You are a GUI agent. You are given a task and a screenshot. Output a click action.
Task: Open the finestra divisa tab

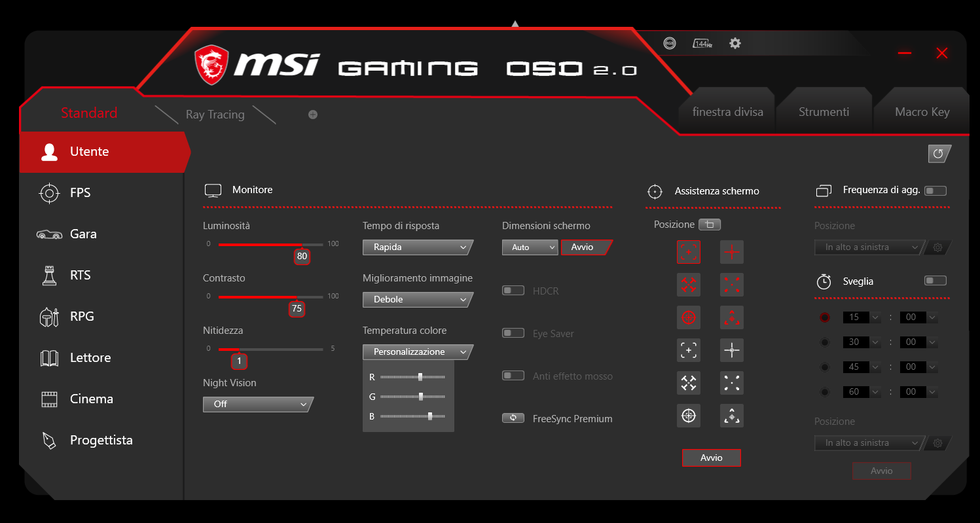click(728, 112)
